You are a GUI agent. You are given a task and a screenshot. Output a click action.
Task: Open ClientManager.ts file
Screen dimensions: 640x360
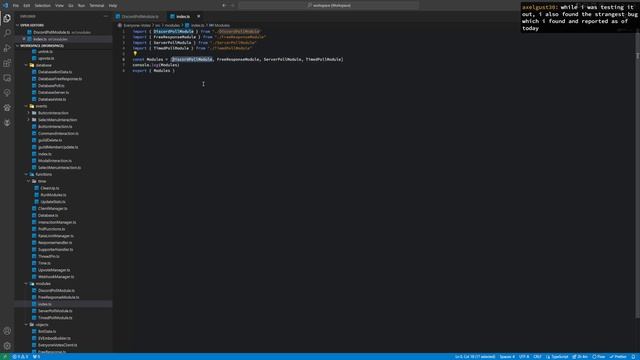pos(52,209)
